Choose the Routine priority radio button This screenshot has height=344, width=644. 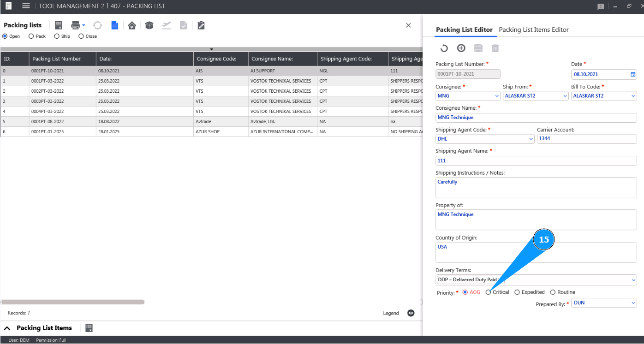pos(553,292)
